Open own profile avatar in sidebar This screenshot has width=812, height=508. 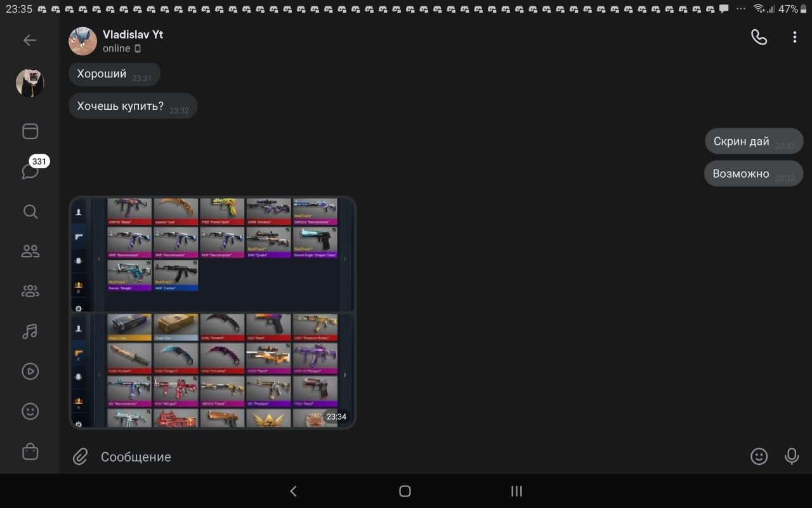(x=30, y=83)
